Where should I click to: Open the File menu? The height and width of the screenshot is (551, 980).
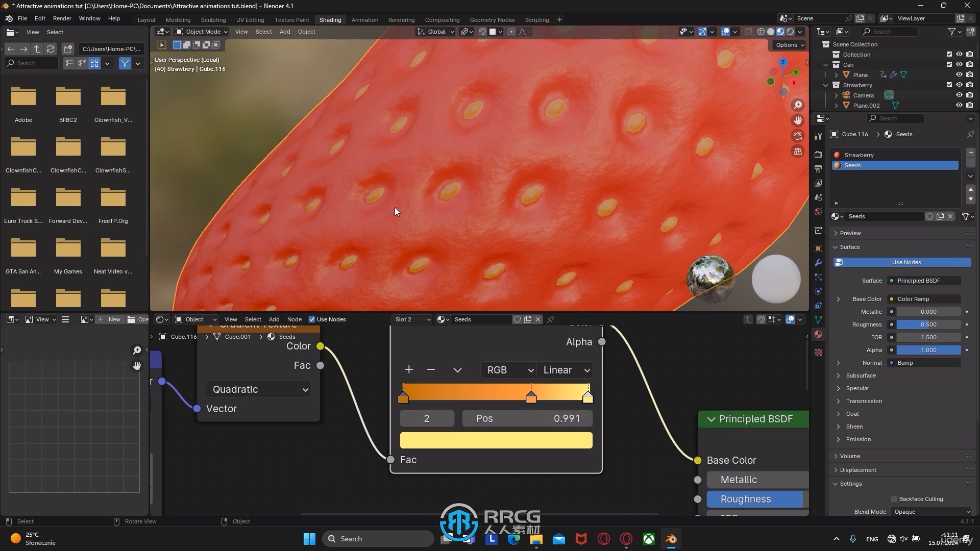coord(22,18)
